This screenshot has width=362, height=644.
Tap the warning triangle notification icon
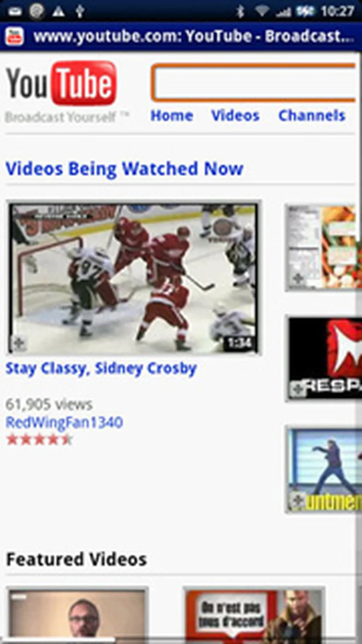click(x=58, y=12)
